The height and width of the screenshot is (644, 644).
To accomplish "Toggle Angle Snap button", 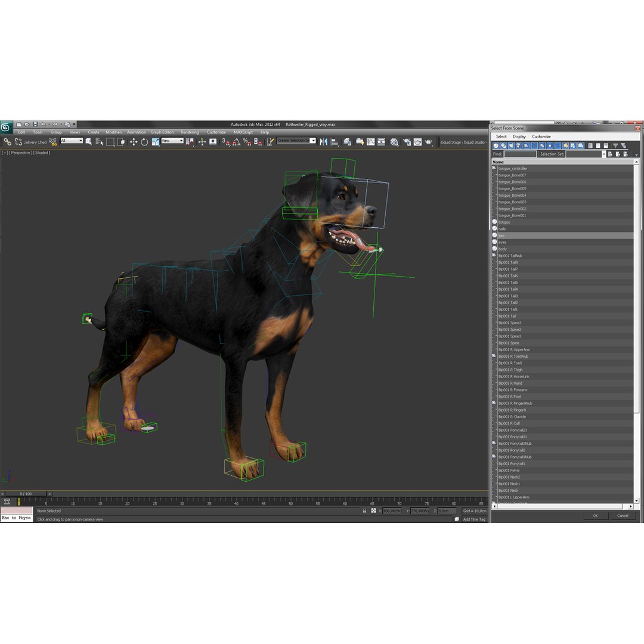I will click(237, 142).
